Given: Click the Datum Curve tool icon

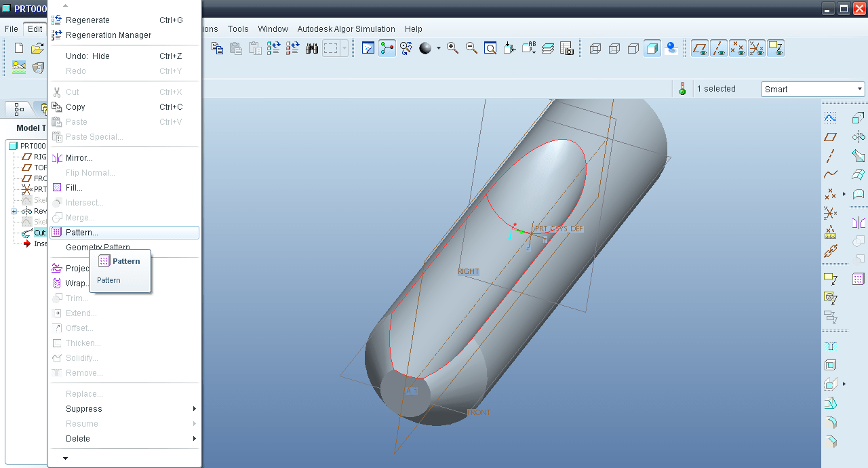Looking at the screenshot, I should [831, 174].
